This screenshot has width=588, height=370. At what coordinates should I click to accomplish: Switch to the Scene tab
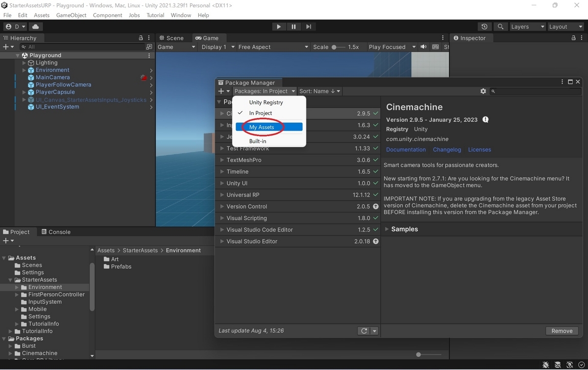(171, 38)
